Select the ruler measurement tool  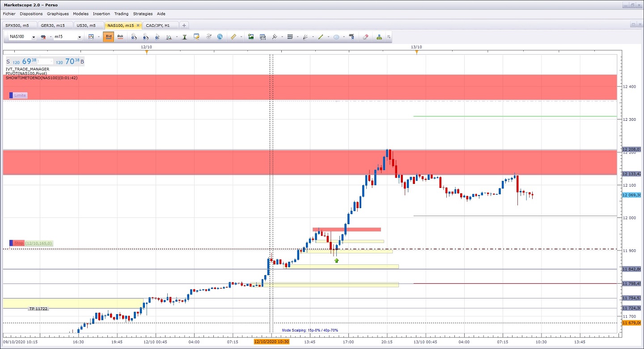tap(233, 37)
